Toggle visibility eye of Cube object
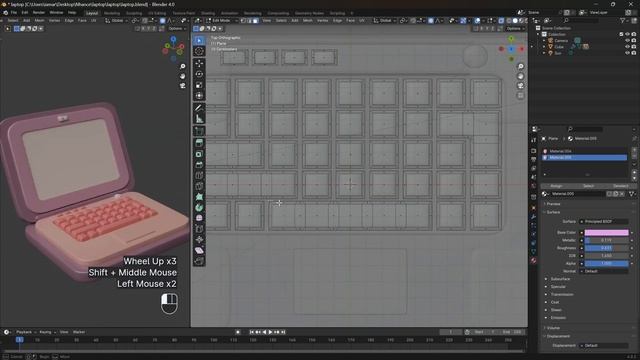 click(x=627, y=47)
